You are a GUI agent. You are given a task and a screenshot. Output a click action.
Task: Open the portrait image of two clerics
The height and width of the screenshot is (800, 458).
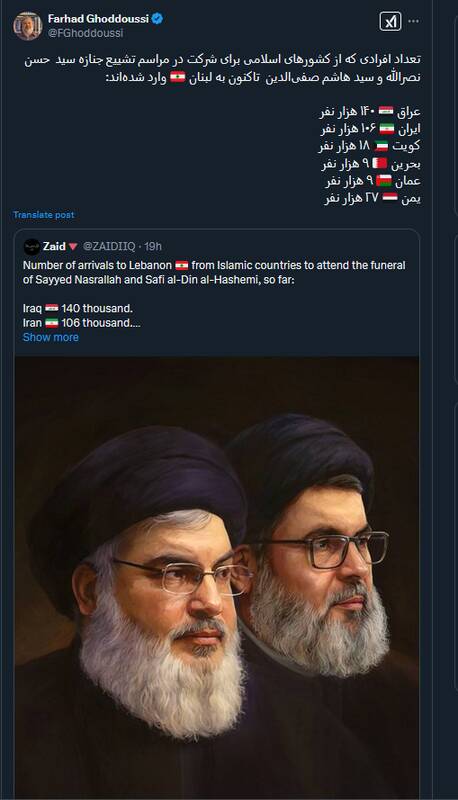(x=217, y=577)
